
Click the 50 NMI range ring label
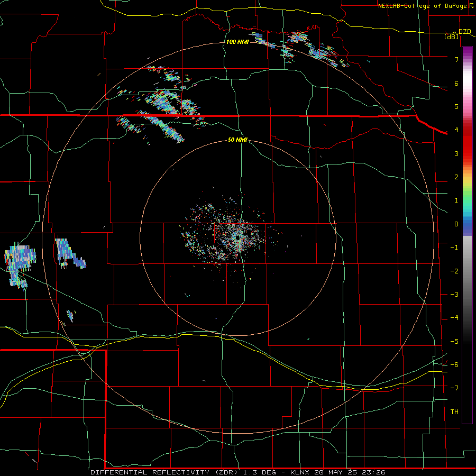[237, 140]
